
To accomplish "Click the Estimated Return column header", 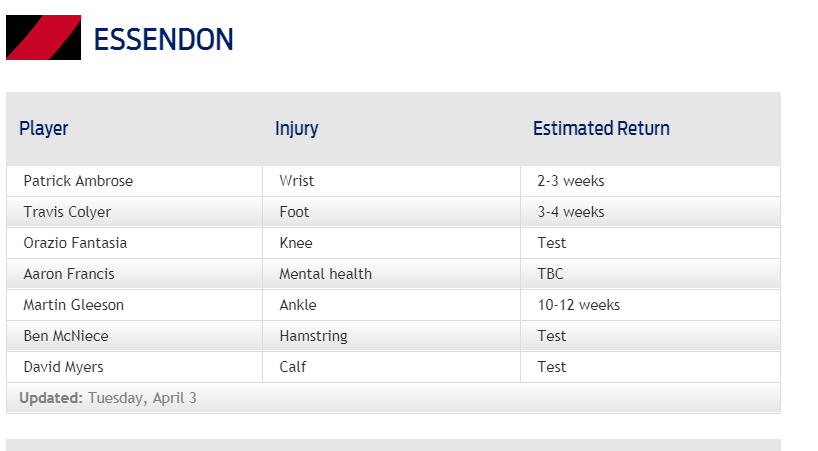I will click(601, 128).
